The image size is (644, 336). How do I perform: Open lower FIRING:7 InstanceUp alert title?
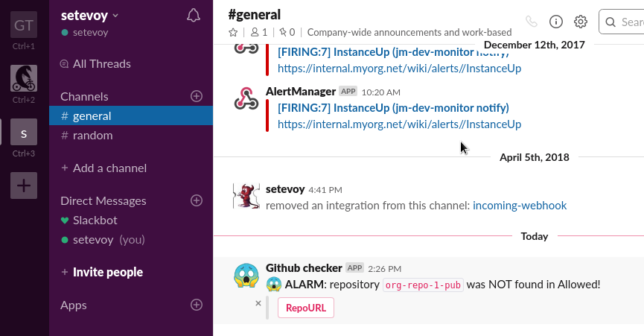[393, 108]
